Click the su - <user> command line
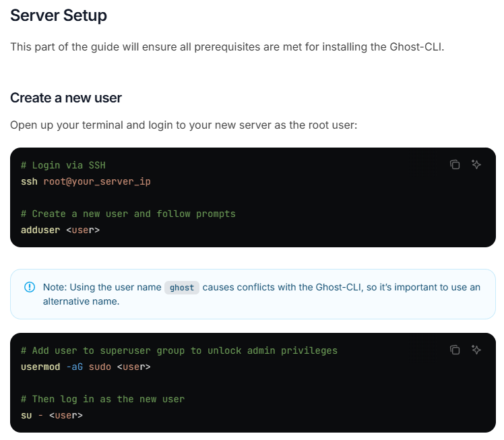The width and height of the screenshot is (504, 440). 52,415
